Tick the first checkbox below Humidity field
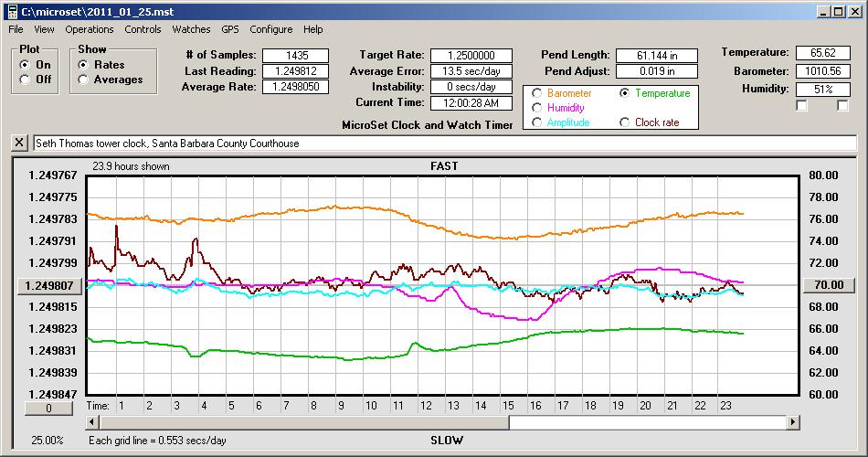This screenshot has height=457, width=868. pos(801,105)
